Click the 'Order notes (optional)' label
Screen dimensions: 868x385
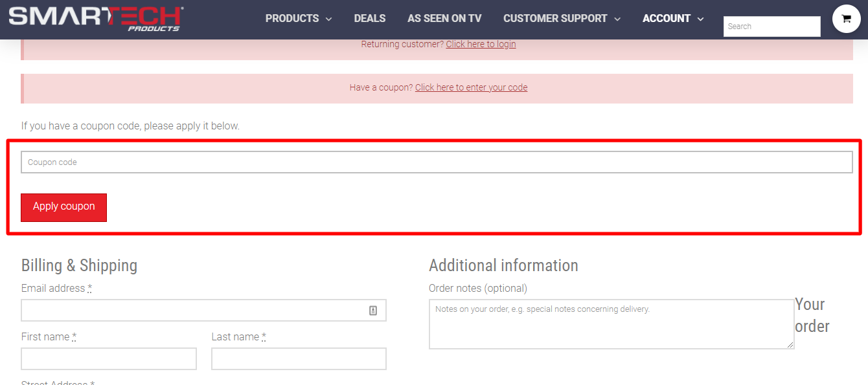click(x=478, y=288)
